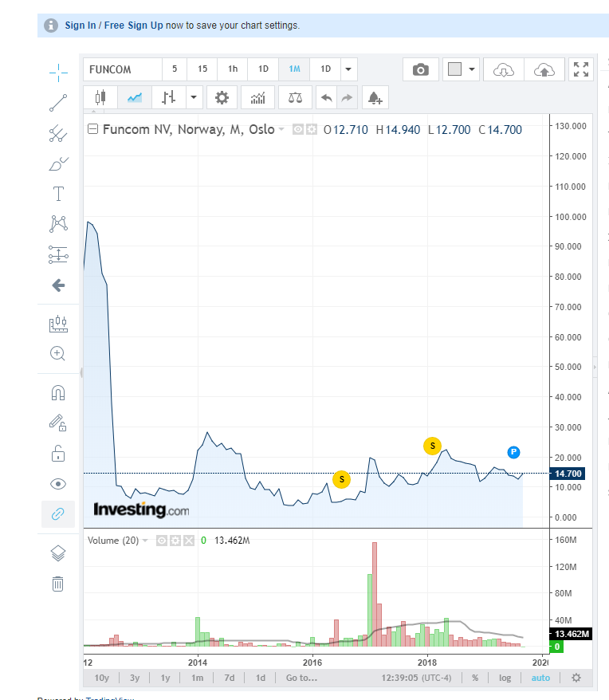Select the area chart style
The height and width of the screenshot is (700, 609).
135,97
